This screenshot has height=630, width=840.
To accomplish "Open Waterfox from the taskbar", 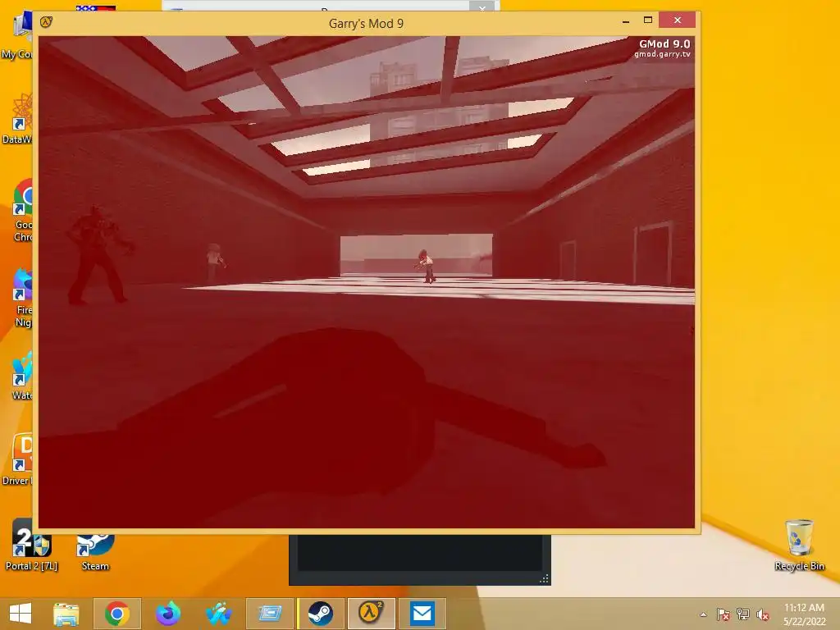I will coord(218,614).
